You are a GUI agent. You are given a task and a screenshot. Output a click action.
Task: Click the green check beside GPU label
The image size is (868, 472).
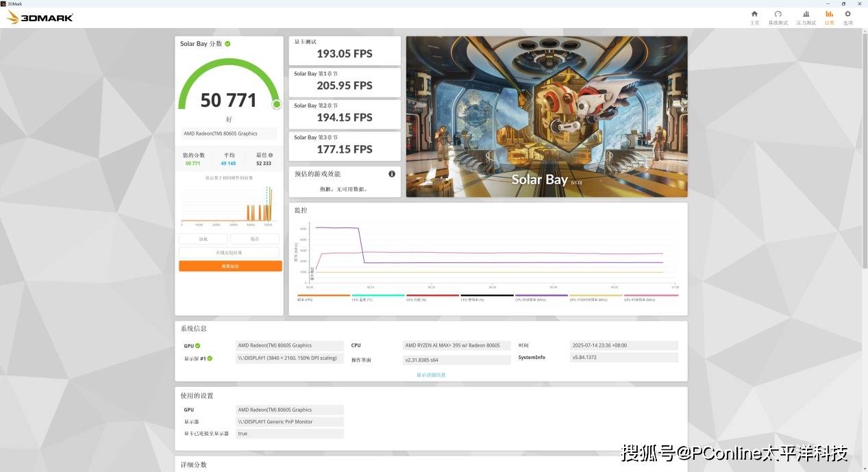click(197, 346)
